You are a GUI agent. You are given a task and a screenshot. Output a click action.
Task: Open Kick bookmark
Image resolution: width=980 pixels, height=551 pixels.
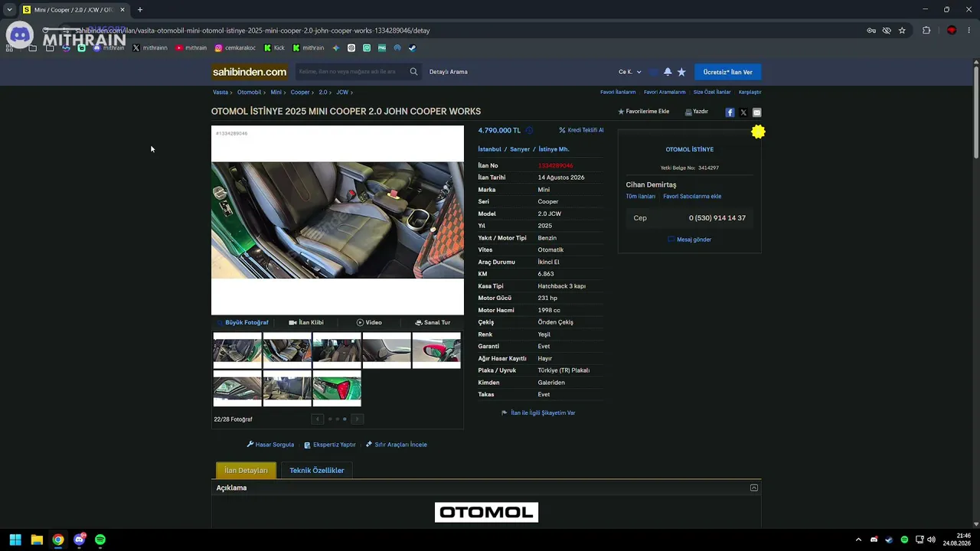point(274,47)
